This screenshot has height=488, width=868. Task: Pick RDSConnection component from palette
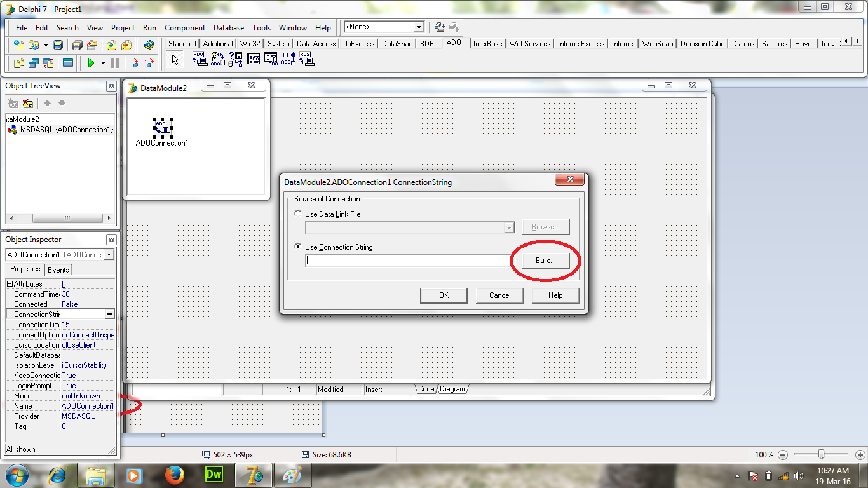[307, 59]
